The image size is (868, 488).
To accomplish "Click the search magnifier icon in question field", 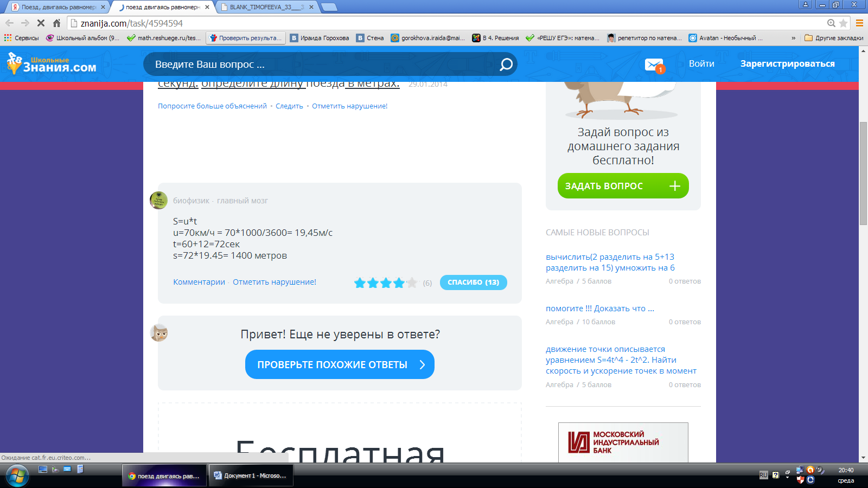I will tap(506, 65).
